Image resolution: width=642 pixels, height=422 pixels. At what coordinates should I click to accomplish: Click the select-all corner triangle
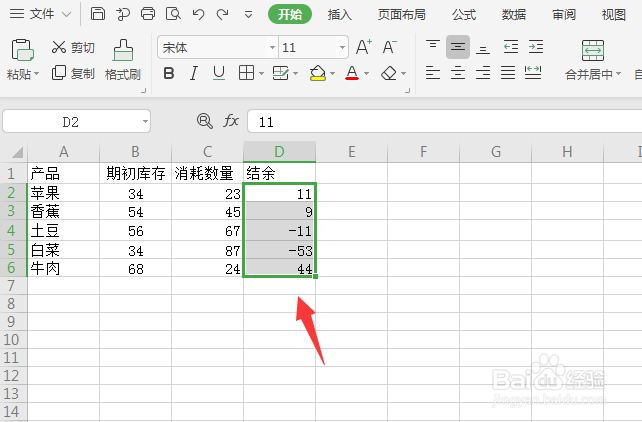(17, 153)
